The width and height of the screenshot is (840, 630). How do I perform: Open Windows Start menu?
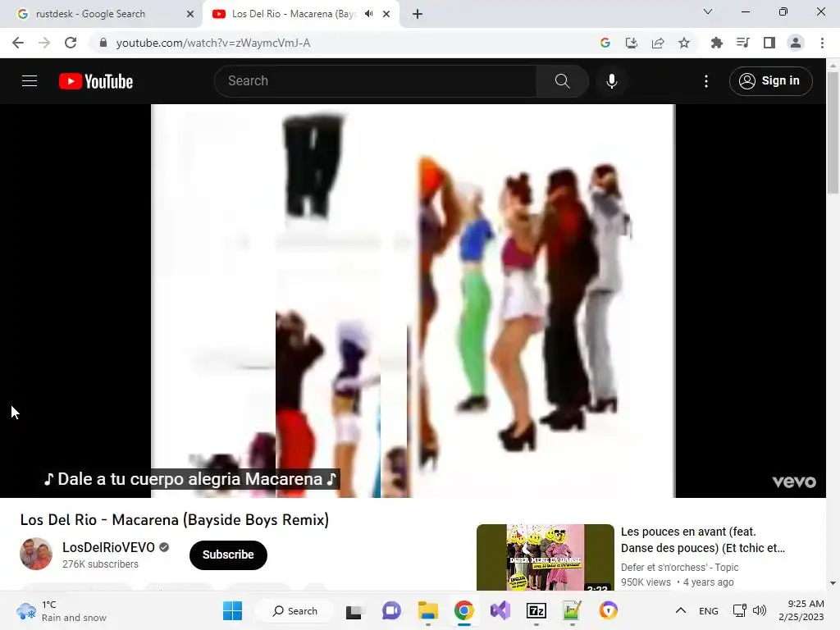pyautogui.click(x=232, y=610)
